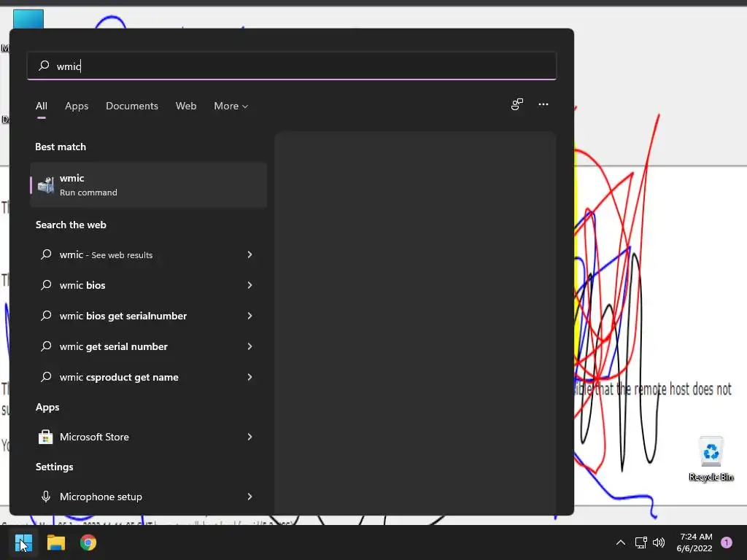The height and width of the screenshot is (560, 747).
Task: Open 'wmic - See web results' suggestion
Action: click(x=148, y=254)
